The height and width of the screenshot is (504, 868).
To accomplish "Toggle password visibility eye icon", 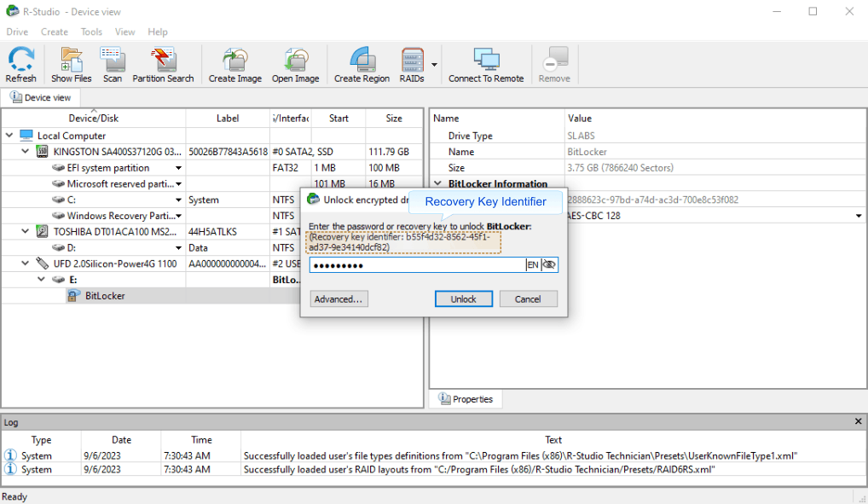I will click(x=549, y=264).
